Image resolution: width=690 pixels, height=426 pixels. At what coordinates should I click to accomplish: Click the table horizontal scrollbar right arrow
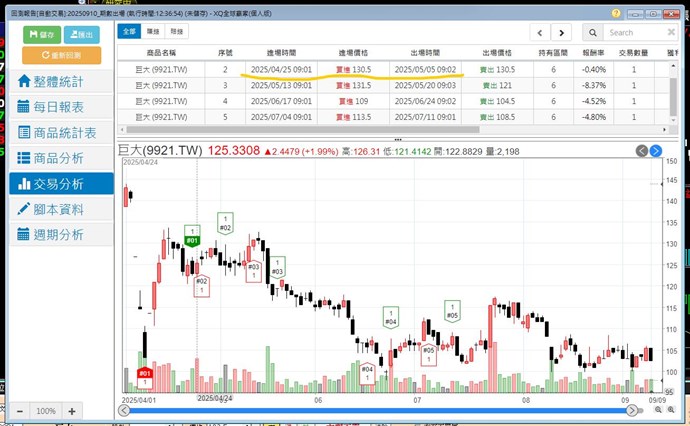coord(664,130)
